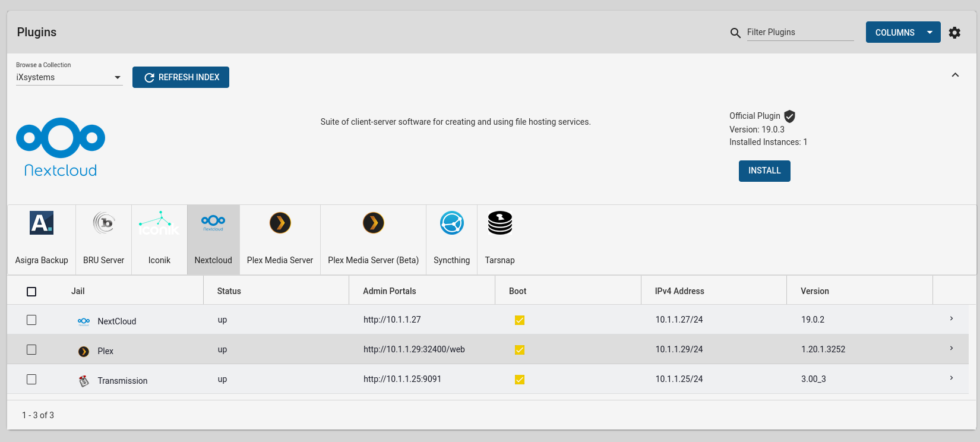Viewport: 980px width, 442px height.
Task: Click the Syncthing plugin label
Action: (452, 260)
